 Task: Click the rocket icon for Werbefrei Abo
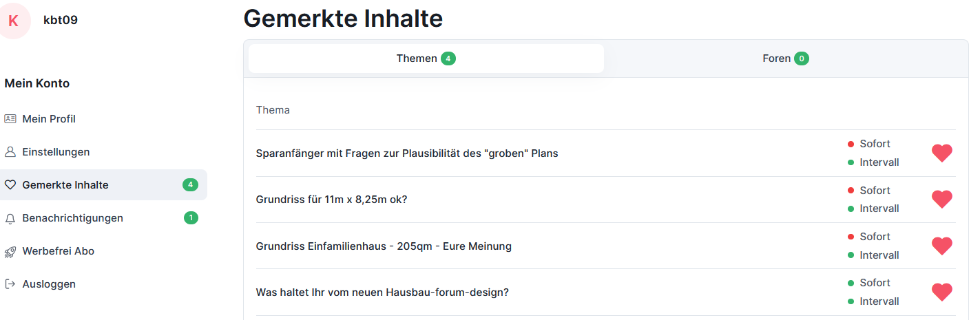point(10,251)
